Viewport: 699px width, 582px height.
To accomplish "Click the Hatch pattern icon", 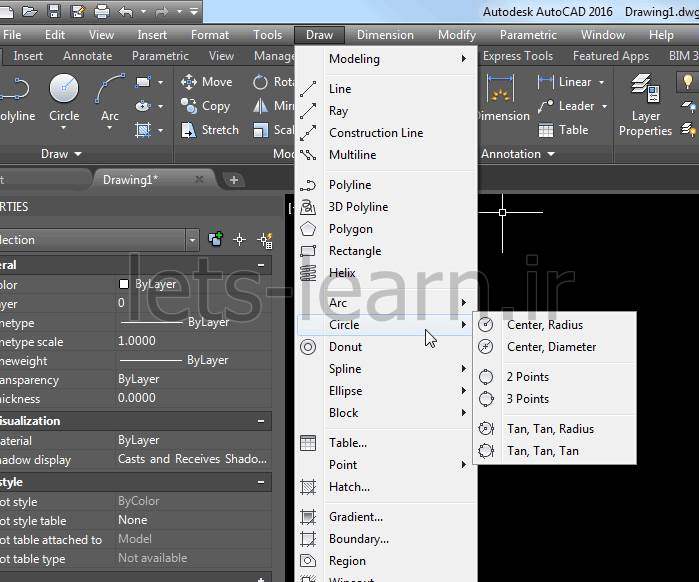I will point(308,487).
